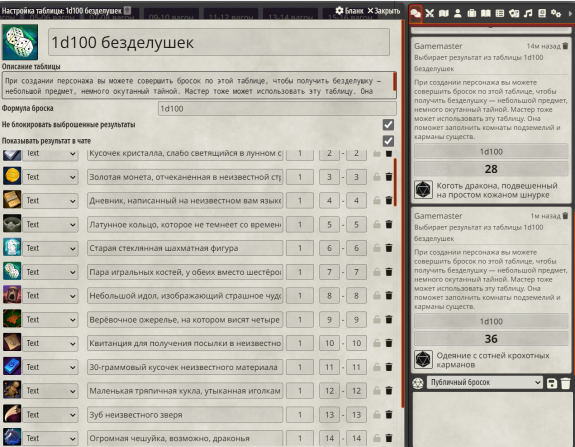Switch to the Playlists music tab
This screenshot has width=575, height=447.
coord(528,14)
